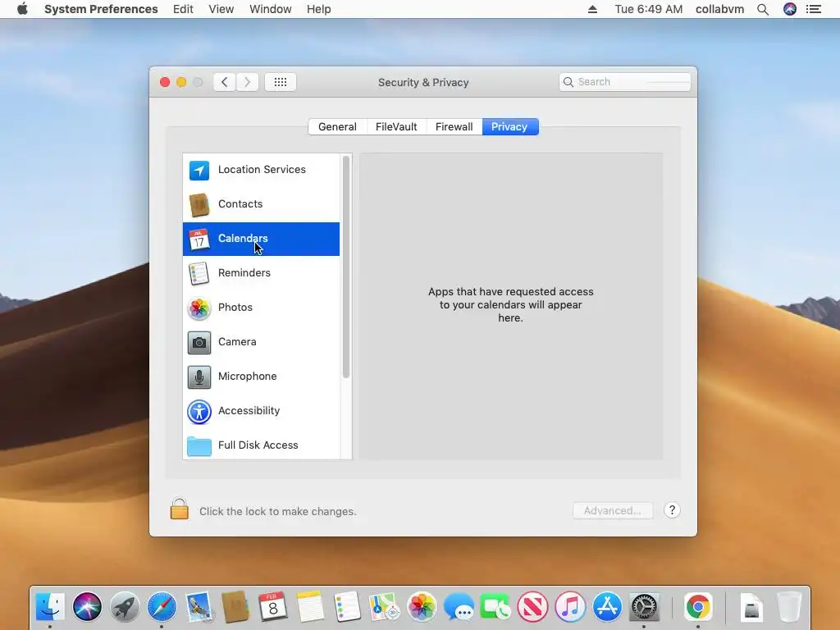Switch to the General tab
Image resolution: width=840 pixels, height=630 pixels.
pyautogui.click(x=337, y=127)
